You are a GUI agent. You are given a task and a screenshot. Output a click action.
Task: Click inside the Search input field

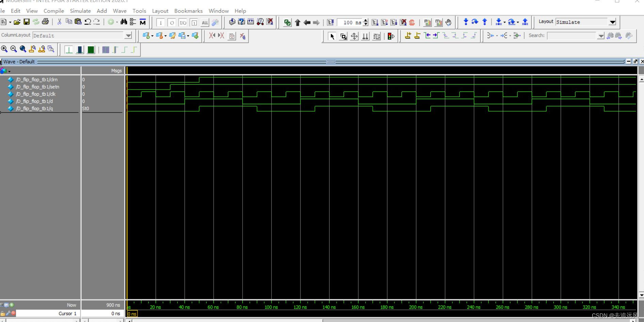point(571,36)
